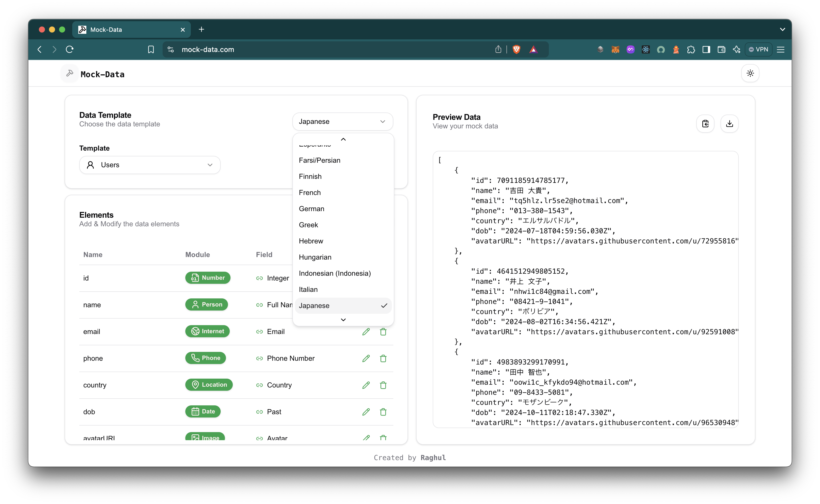Open the share icon in address bar

(498, 49)
